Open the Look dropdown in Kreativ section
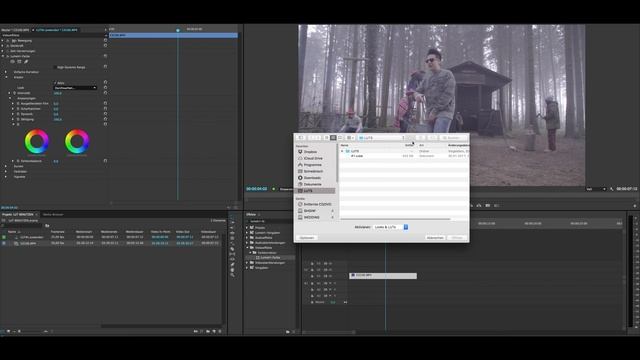 76,88
